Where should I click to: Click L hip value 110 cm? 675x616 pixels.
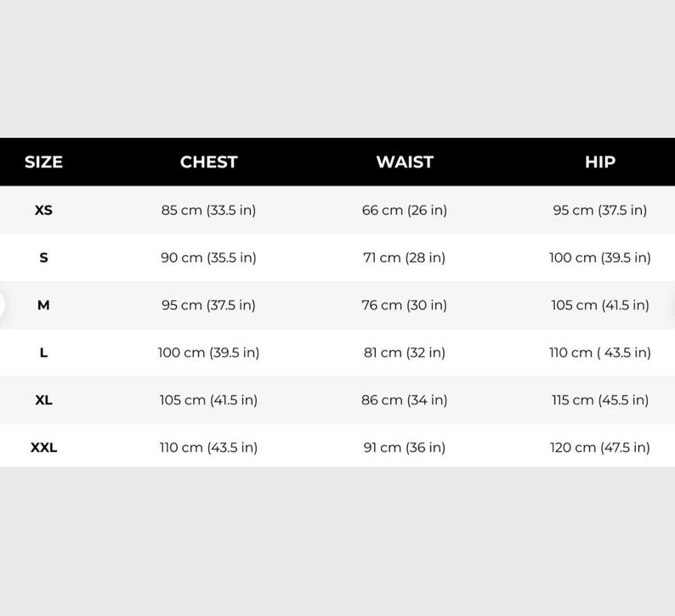(600, 353)
